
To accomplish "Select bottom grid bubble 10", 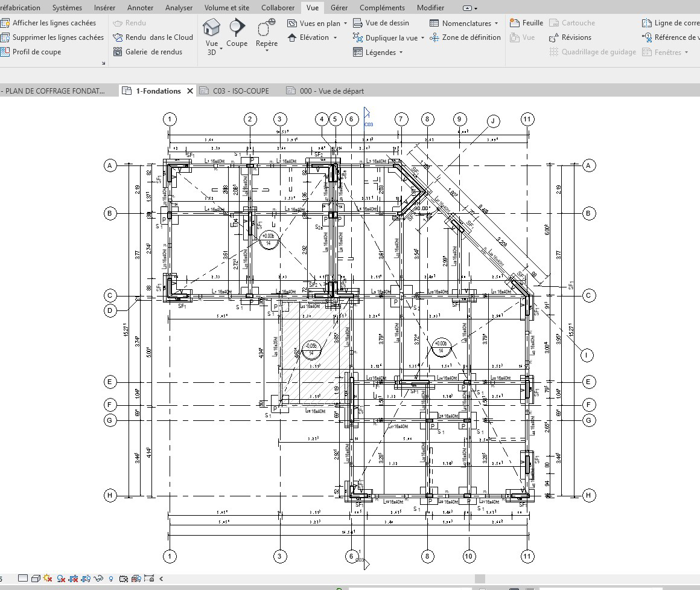I will point(469,556).
